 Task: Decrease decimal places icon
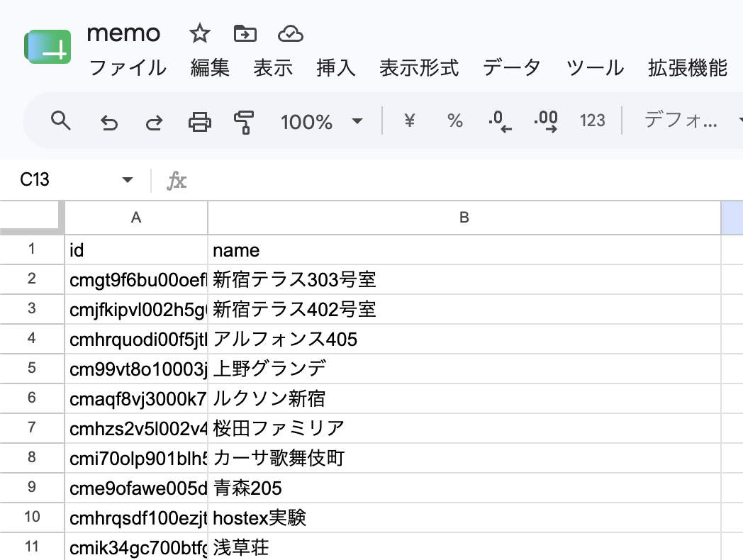(500, 121)
